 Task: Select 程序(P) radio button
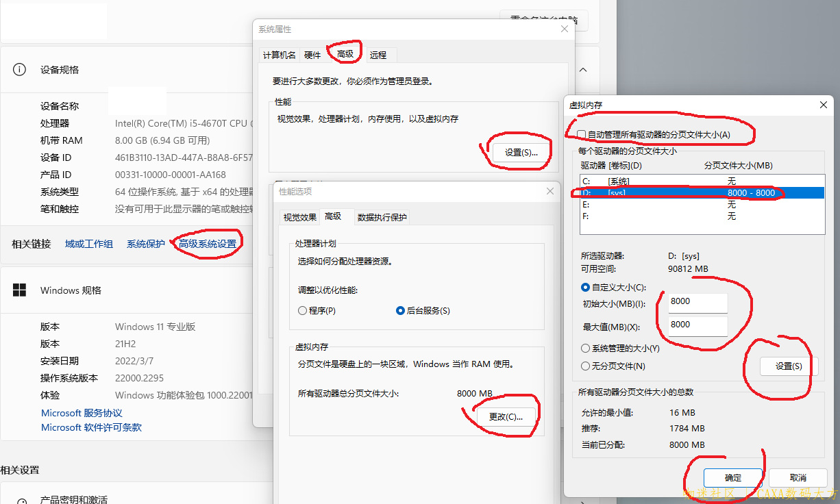(x=317, y=310)
